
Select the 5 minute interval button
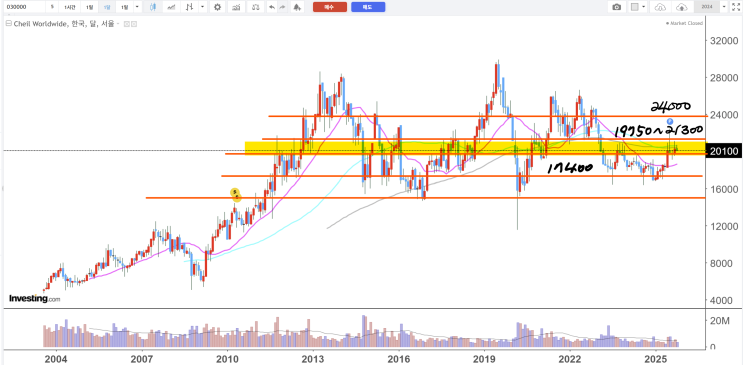click(x=52, y=7)
